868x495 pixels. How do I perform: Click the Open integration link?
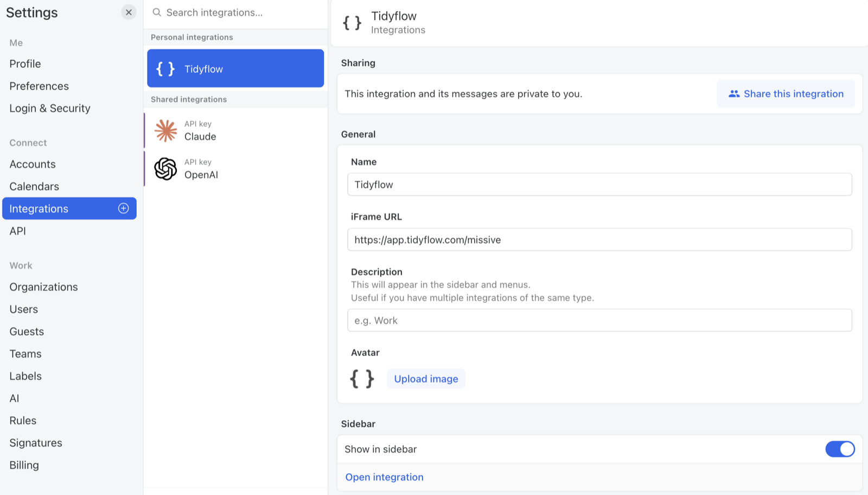pyautogui.click(x=384, y=477)
